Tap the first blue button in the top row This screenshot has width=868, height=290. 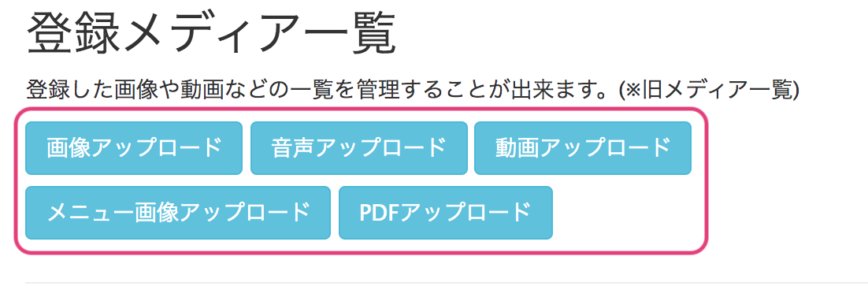[134, 148]
